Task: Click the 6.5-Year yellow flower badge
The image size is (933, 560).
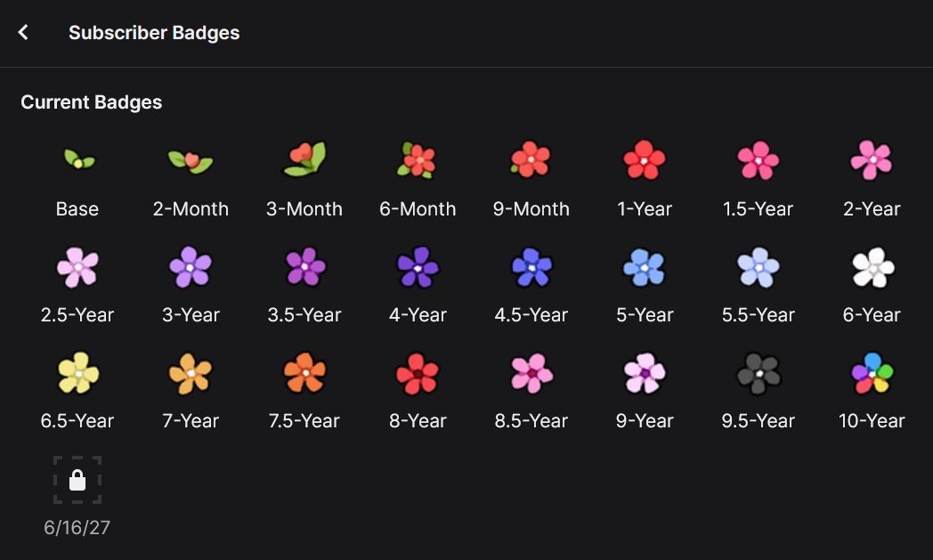Action: (x=78, y=372)
